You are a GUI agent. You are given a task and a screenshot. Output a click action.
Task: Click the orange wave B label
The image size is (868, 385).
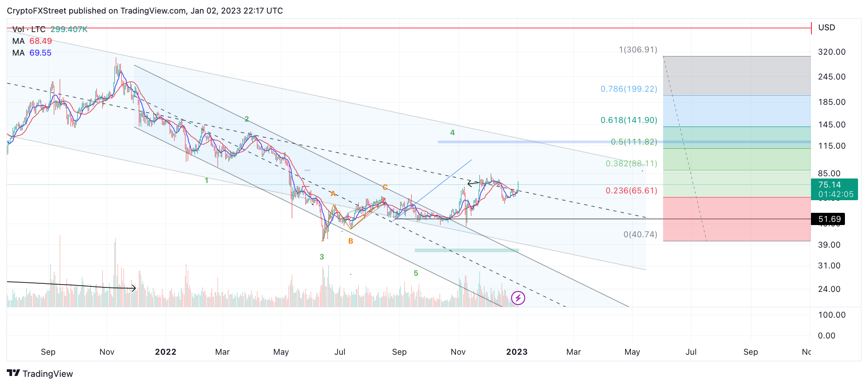click(x=351, y=241)
